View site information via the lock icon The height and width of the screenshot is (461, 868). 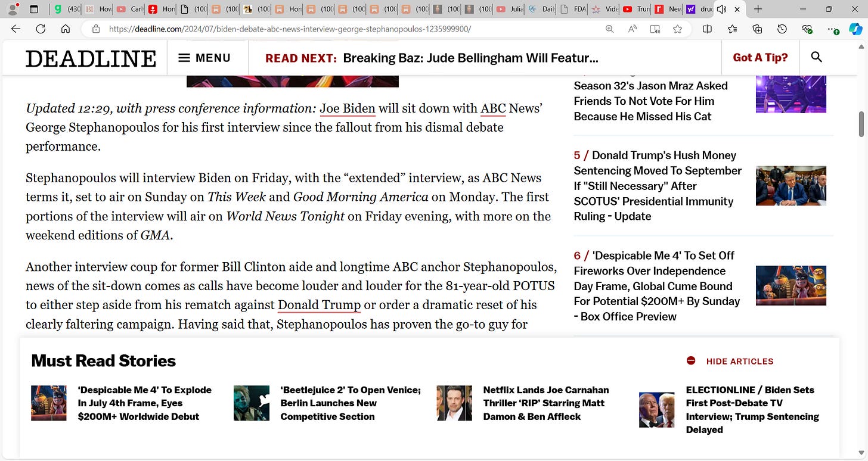95,29
